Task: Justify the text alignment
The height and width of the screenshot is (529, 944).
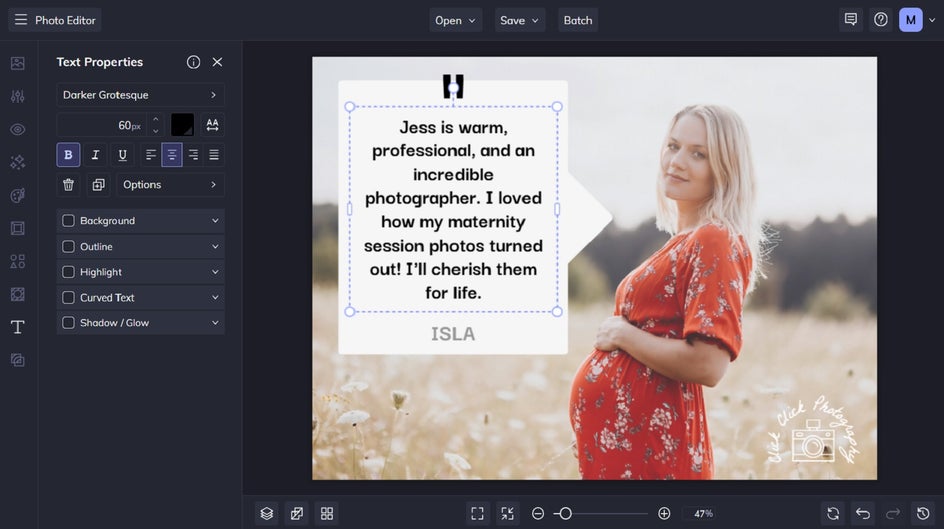Action: click(214, 155)
